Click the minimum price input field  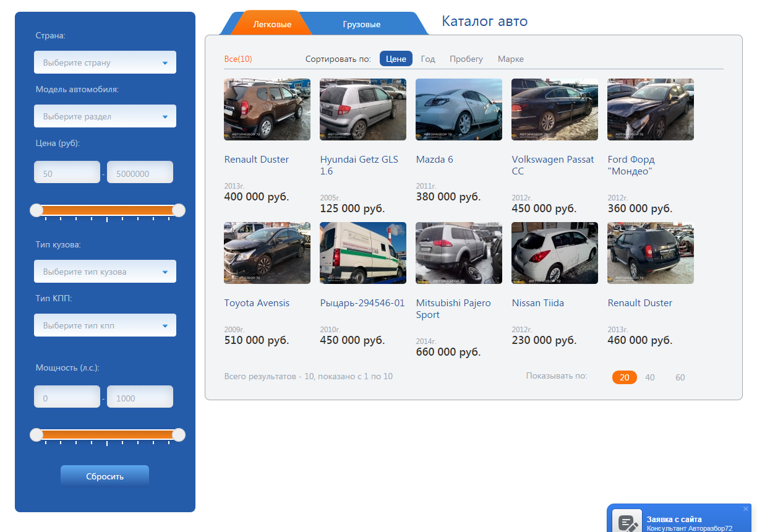point(67,173)
